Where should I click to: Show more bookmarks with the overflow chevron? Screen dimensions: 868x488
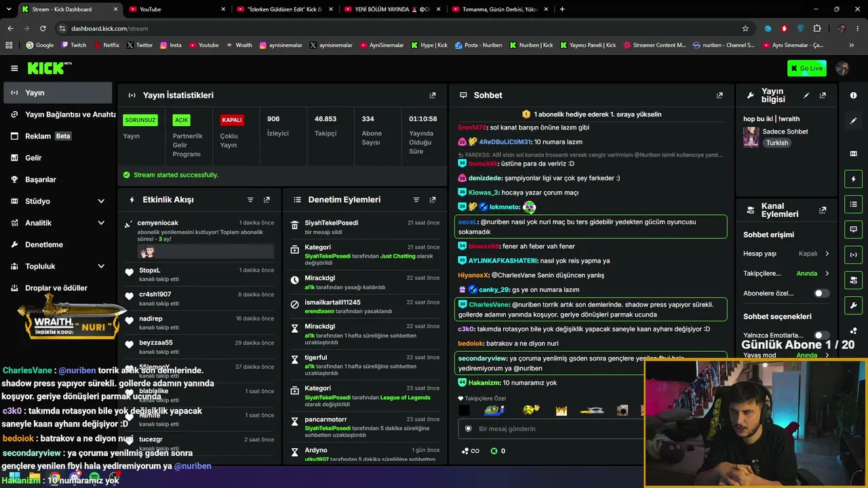852,45
